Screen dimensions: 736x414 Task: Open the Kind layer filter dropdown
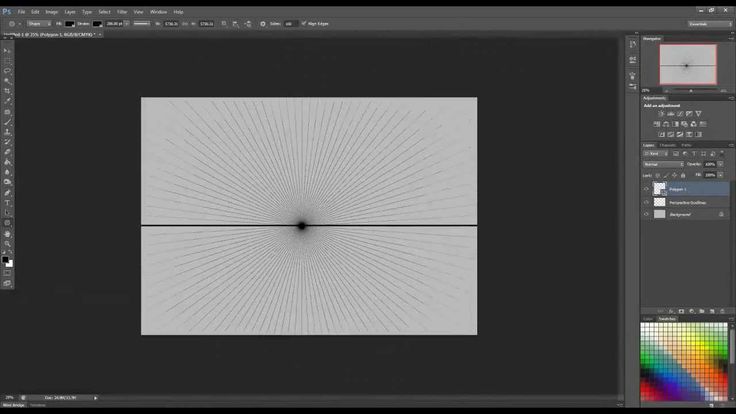pos(656,153)
